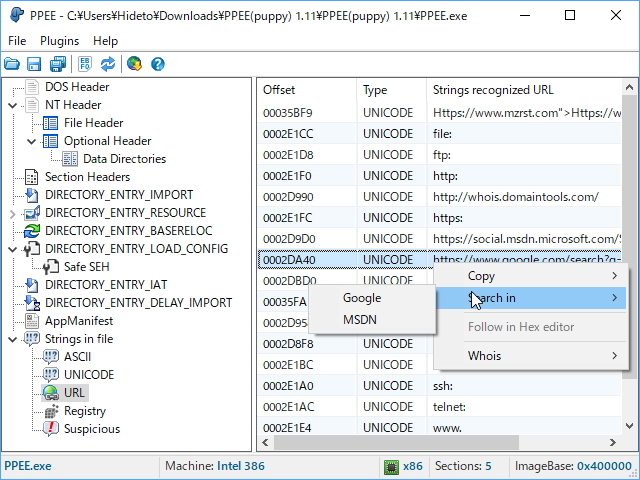Screen dimensions: 640x480
Task: Click the DOS Header page icon
Action: click(x=32, y=87)
